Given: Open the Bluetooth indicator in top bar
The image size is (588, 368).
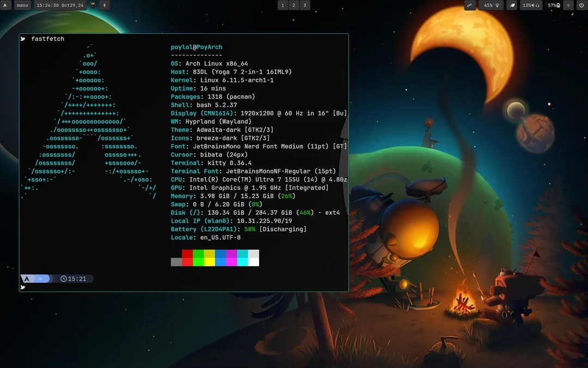Looking at the screenshot, I should point(105,5).
